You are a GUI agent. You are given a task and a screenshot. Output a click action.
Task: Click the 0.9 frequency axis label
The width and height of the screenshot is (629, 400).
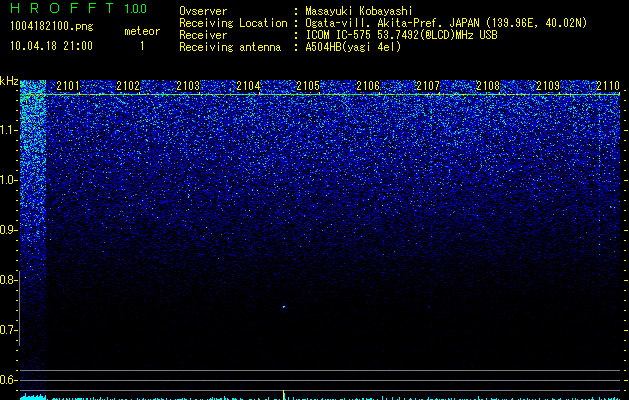[8, 230]
